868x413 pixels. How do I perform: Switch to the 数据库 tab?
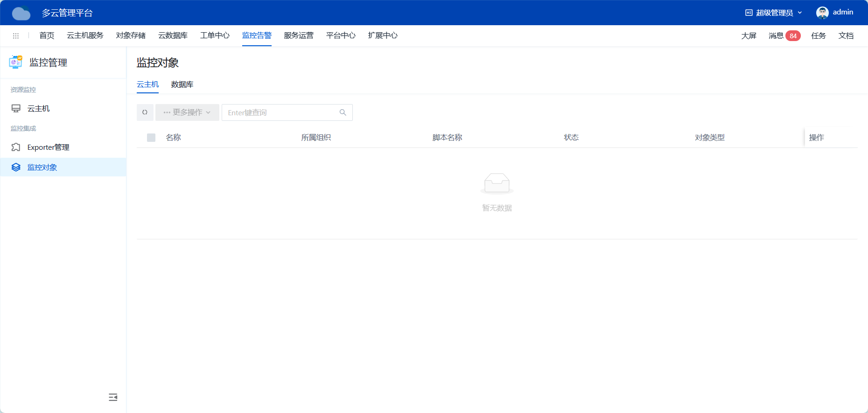click(182, 84)
